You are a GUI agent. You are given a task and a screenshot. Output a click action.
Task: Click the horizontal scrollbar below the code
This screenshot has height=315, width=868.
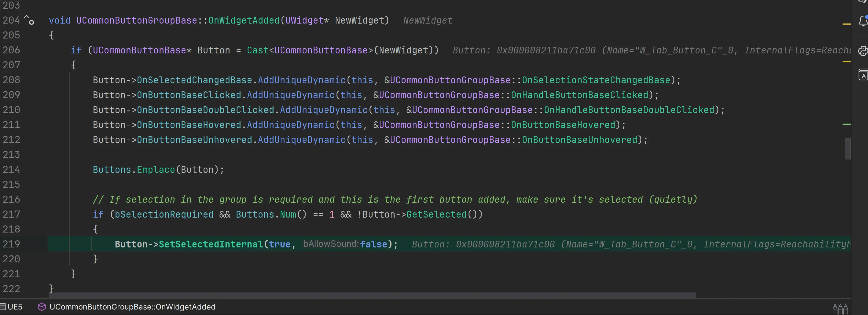click(x=371, y=295)
